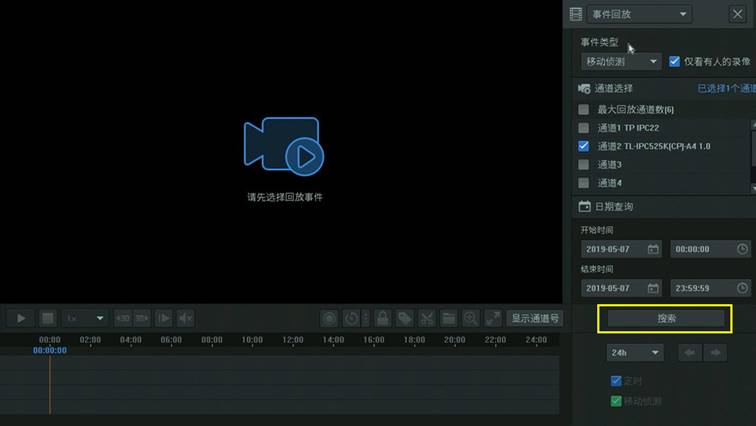Click the scissors clip icon
The image size is (756, 426).
point(426,318)
